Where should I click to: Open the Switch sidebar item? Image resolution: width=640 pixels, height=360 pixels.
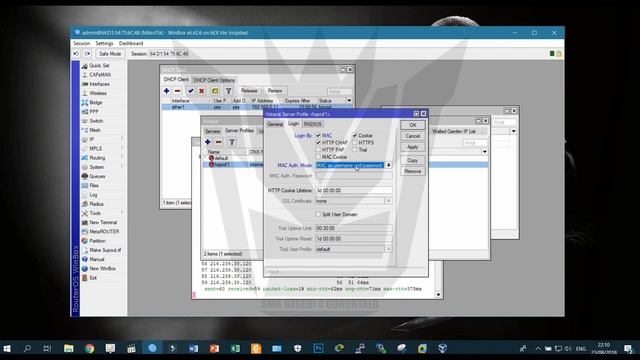pyautogui.click(x=96, y=121)
